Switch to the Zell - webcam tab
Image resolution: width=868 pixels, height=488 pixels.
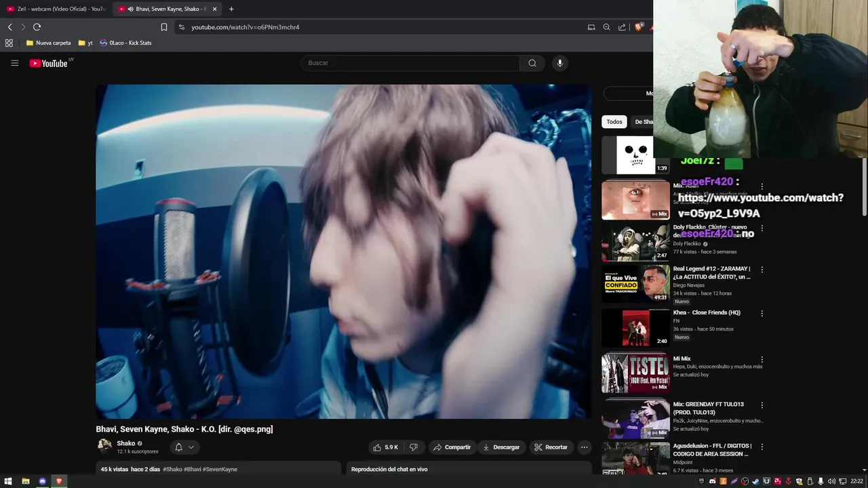(56, 9)
